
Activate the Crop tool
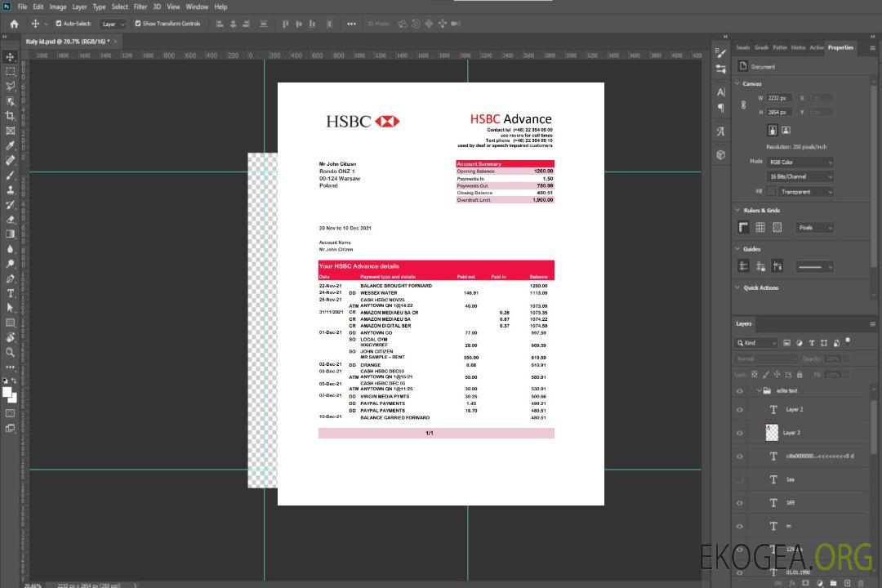point(10,115)
